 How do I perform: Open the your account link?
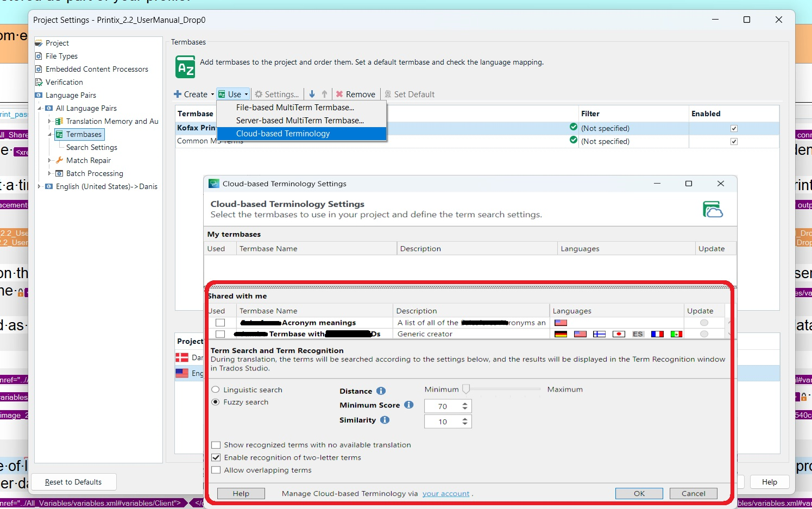click(446, 493)
